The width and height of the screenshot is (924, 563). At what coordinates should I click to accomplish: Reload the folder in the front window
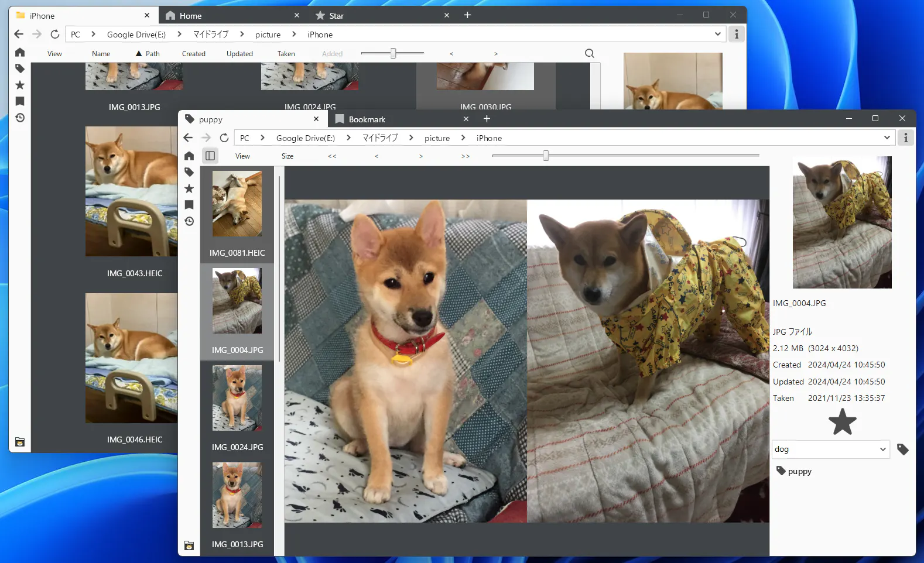(x=224, y=138)
